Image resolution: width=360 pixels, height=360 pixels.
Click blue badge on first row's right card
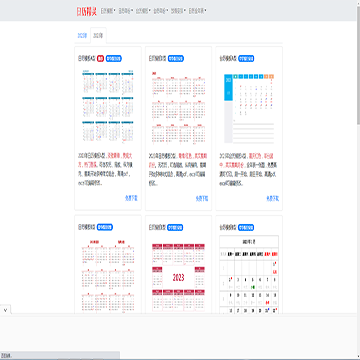(246, 59)
